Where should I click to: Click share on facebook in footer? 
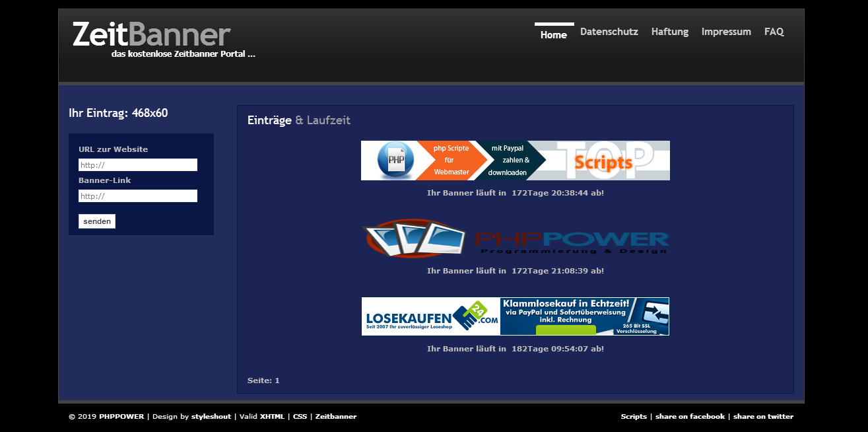click(690, 417)
